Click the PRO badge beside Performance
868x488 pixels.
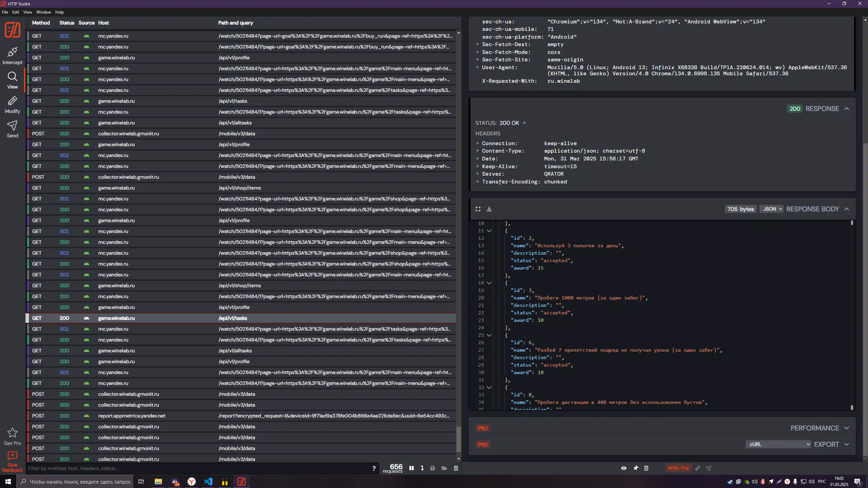coord(483,428)
